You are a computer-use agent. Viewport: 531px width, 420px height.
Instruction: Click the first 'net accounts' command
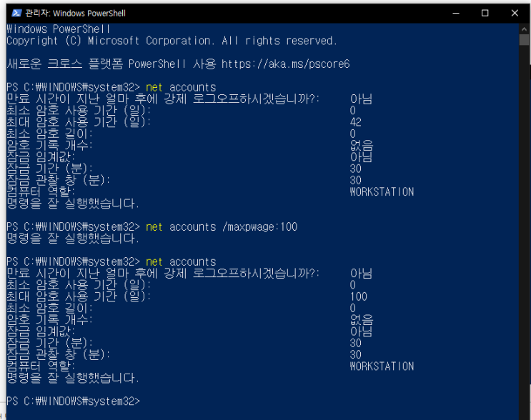point(180,87)
